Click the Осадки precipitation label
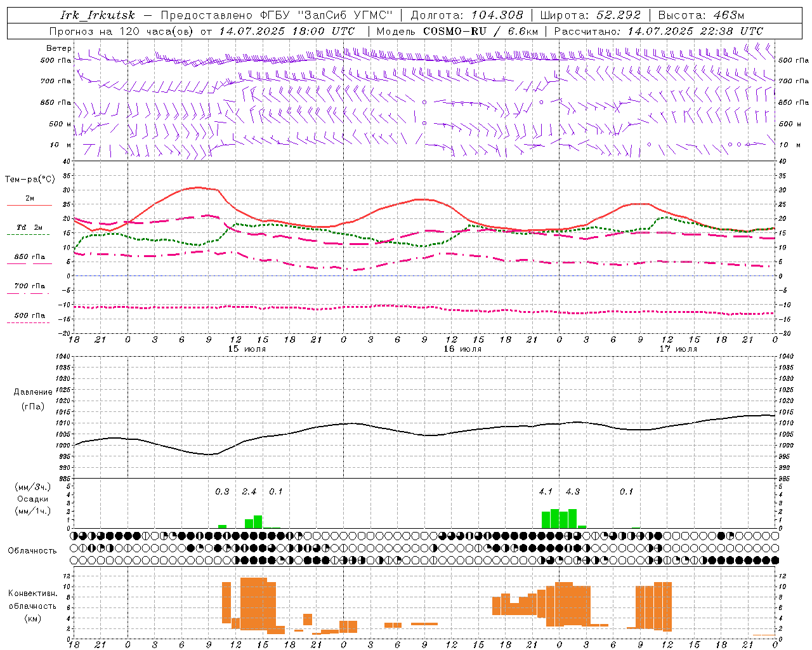The width and height of the screenshot is (812, 650). click(x=32, y=499)
